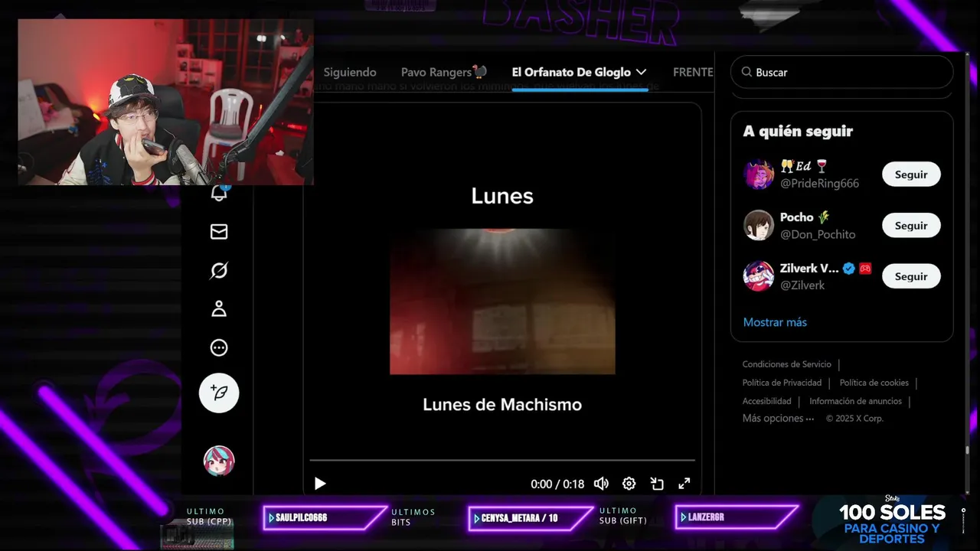
Task: Click the Mostrar más link
Action: pos(775,322)
